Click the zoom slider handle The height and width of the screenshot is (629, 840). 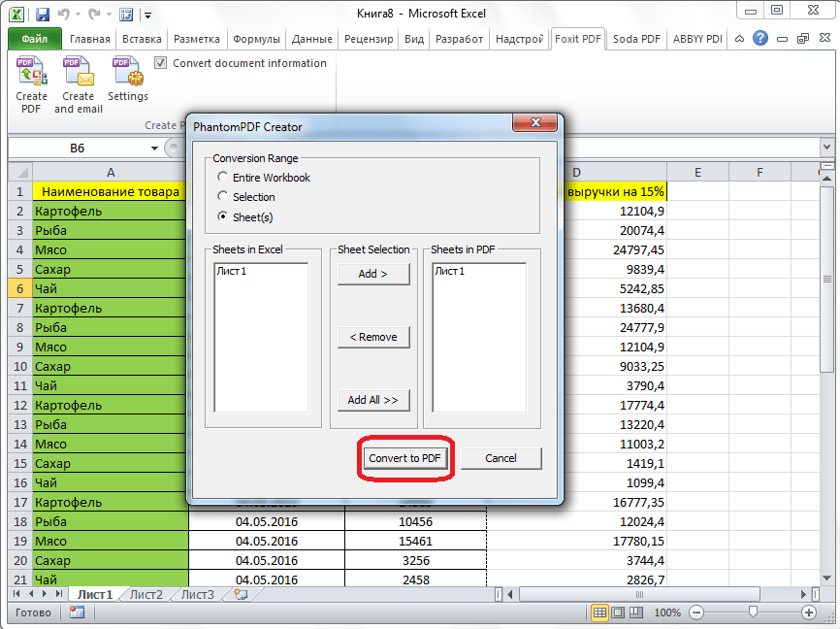[753, 612]
